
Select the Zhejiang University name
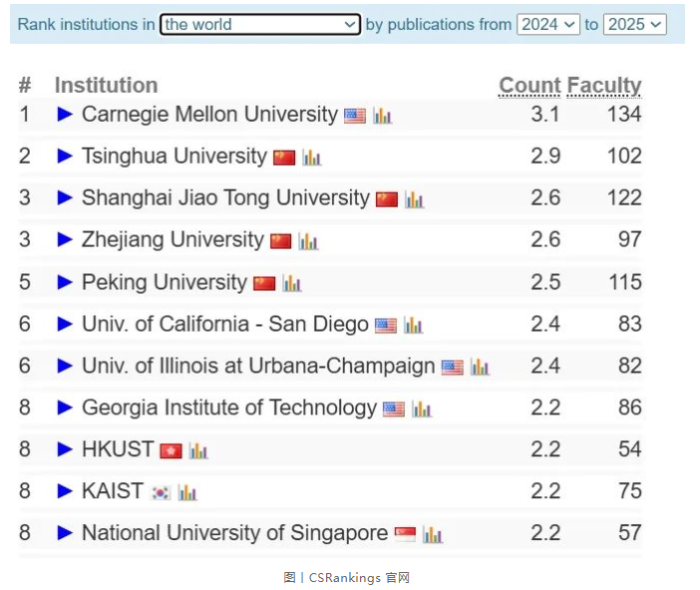point(173,239)
